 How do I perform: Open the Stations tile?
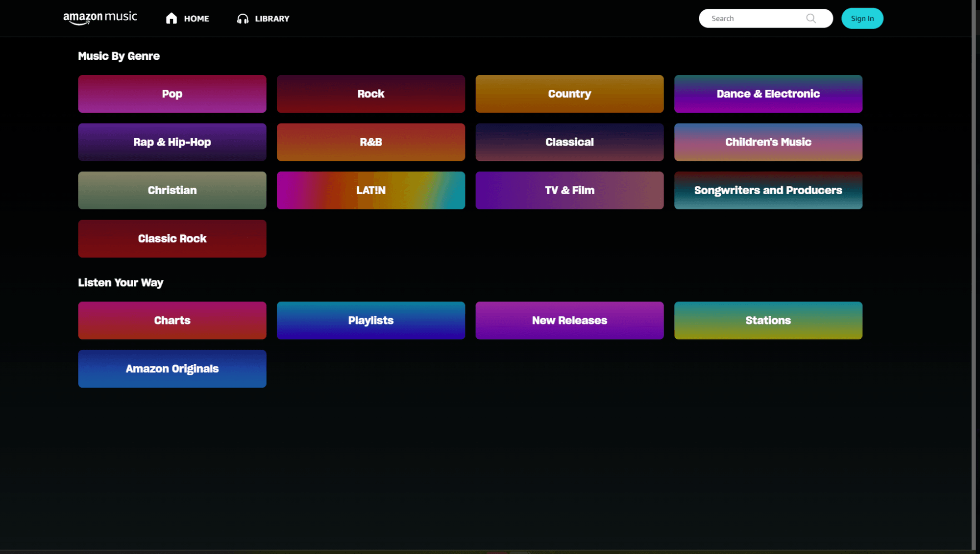pos(768,321)
